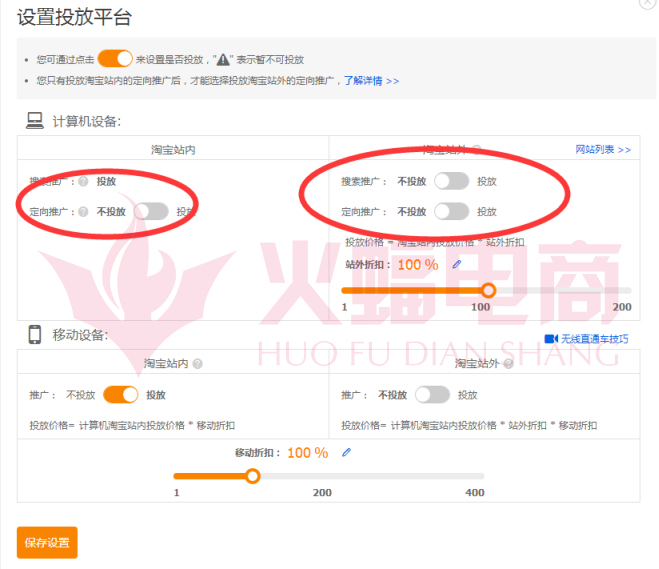
Task: Click the computer 淘宝站内 column header
Action: [x=173, y=150]
